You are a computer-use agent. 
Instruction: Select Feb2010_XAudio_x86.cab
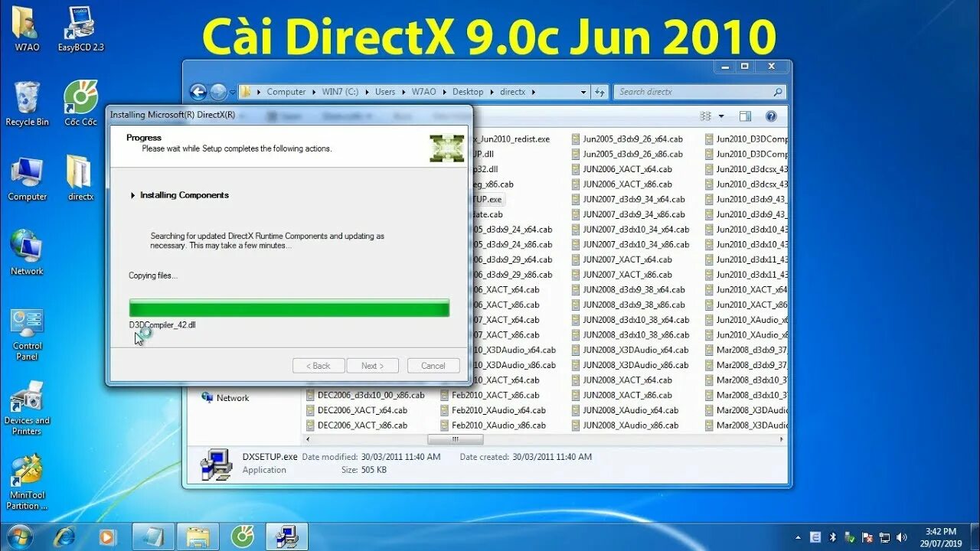click(493, 425)
